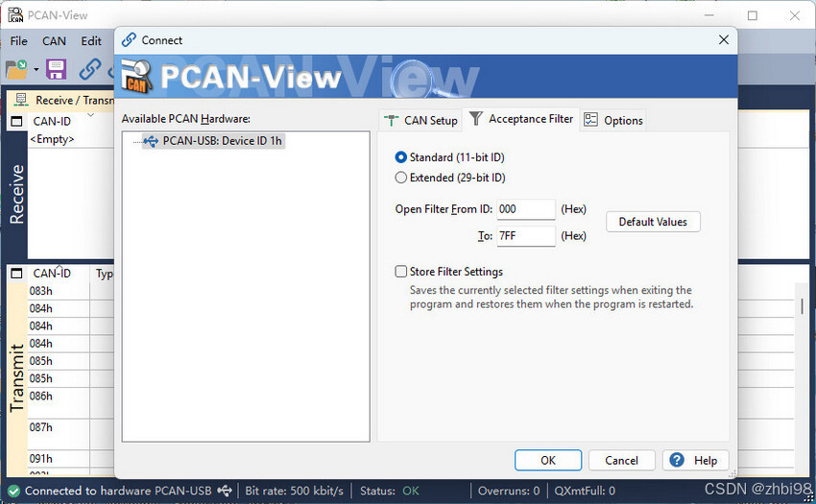Switch to the CAN Setup tab
This screenshot has height=504, width=816.
[x=420, y=120]
